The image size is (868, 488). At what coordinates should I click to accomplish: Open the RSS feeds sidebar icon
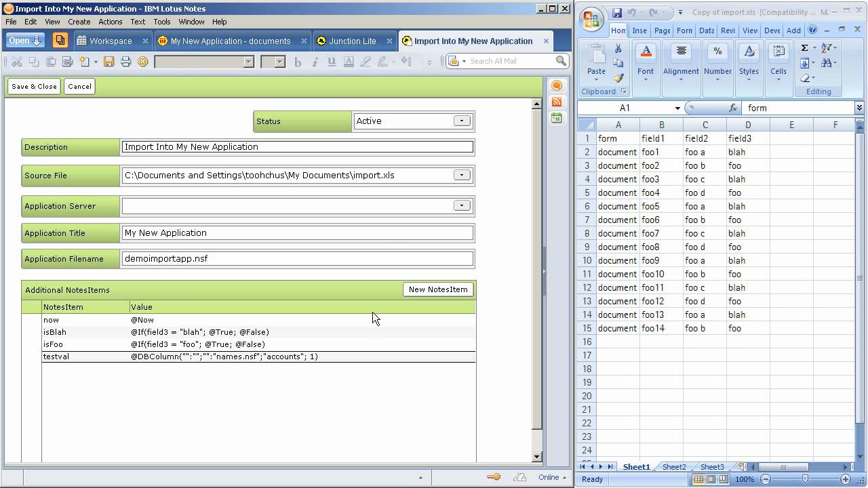[557, 102]
